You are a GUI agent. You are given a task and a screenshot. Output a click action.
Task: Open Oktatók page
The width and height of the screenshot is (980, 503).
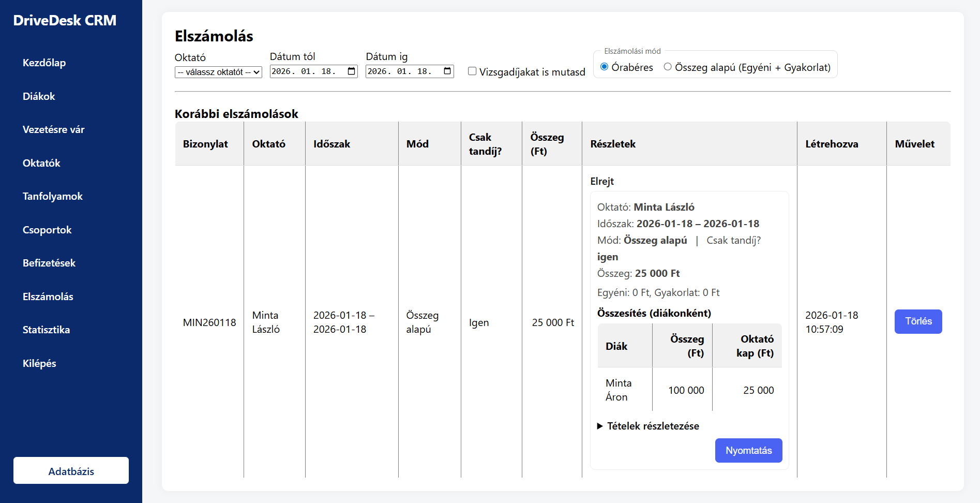[x=41, y=163]
